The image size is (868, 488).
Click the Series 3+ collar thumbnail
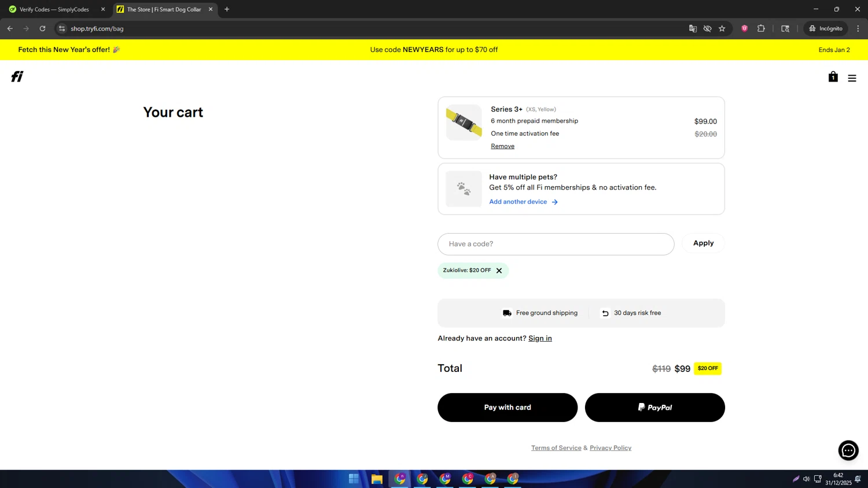(x=464, y=122)
